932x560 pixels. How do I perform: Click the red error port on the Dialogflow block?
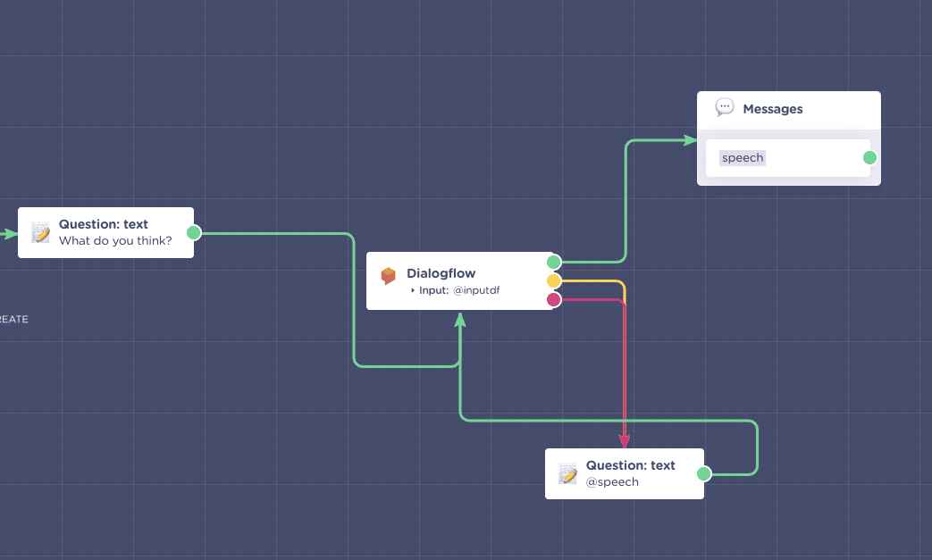(x=553, y=299)
